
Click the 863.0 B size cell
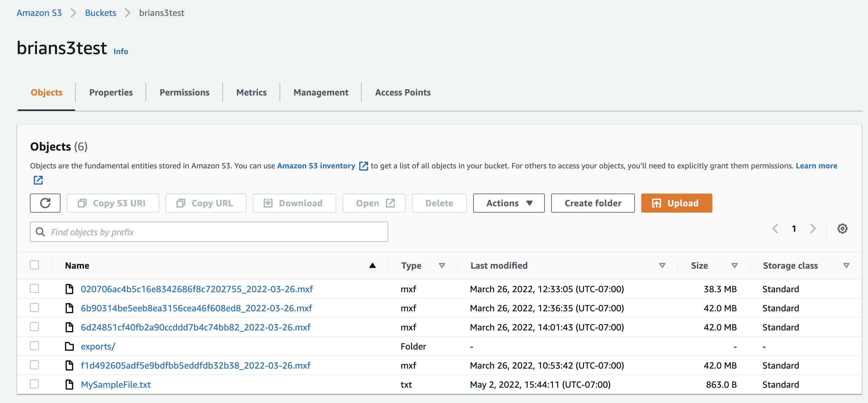tap(721, 385)
